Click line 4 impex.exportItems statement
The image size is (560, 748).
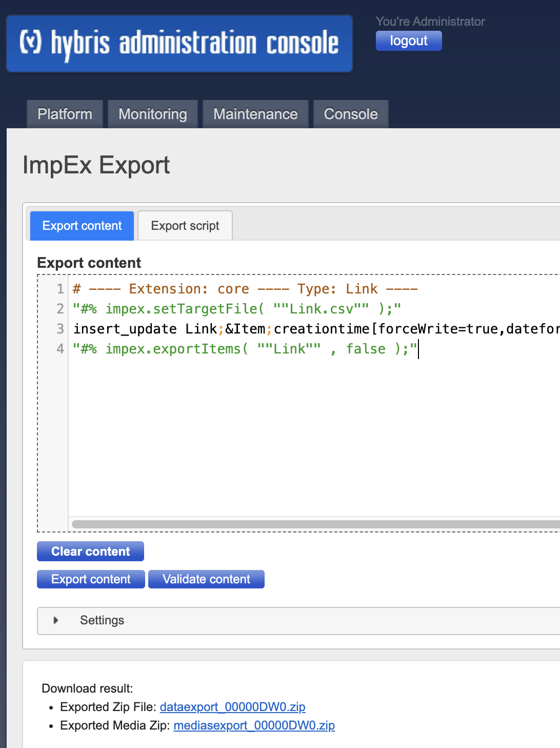(x=245, y=349)
